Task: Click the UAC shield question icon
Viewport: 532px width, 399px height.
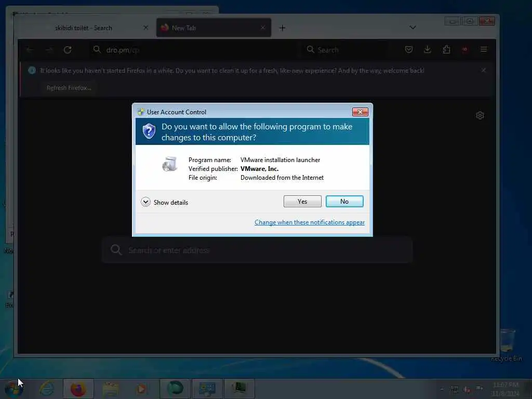Action: (x=149, y=131)
